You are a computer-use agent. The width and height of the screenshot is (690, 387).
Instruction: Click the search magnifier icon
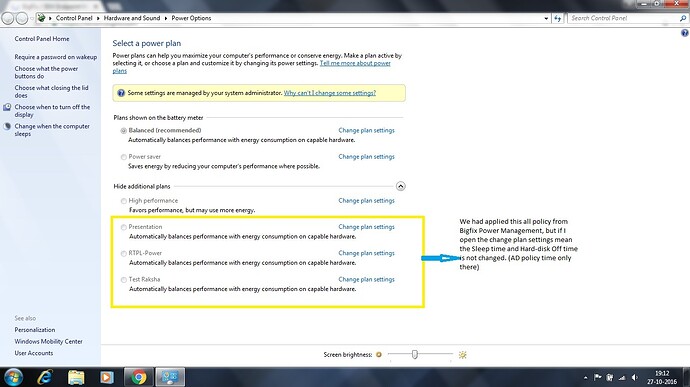[x=683, y=18]
